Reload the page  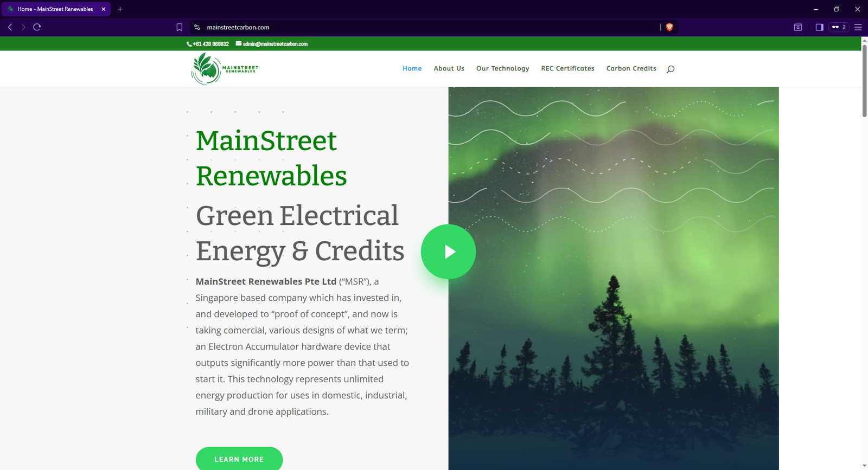click(37, 27)
